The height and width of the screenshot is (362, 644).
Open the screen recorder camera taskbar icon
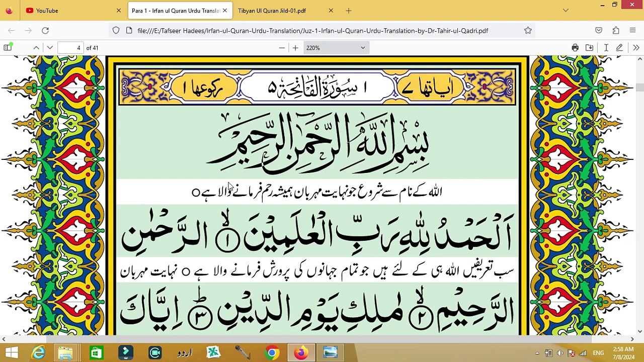pyautogui.click(x=155, y=353)
